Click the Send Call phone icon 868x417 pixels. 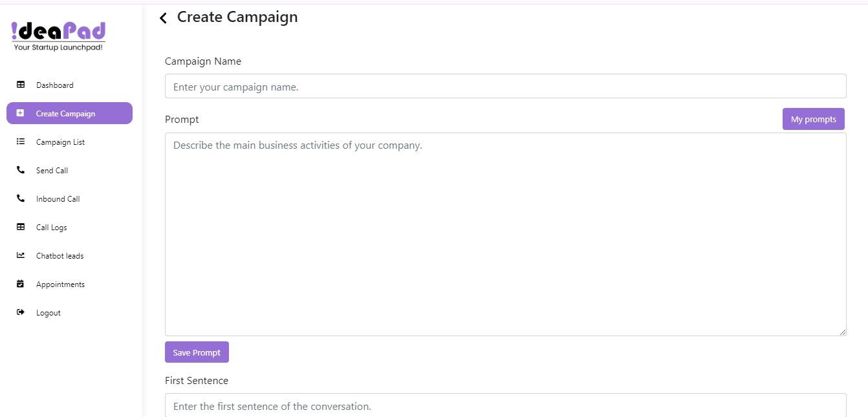tap(21, 170)
